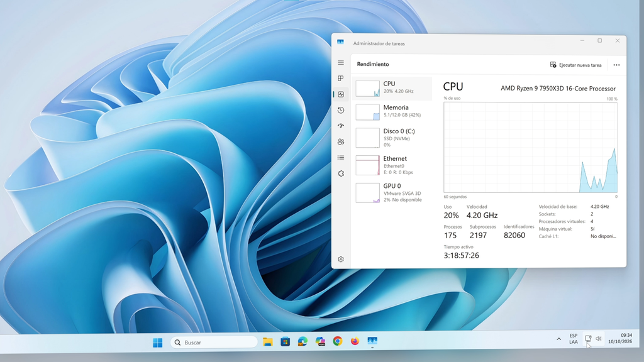644x362 pixels.
Task: Click the active time value 3:18:57:26
Action: [461, 255]
